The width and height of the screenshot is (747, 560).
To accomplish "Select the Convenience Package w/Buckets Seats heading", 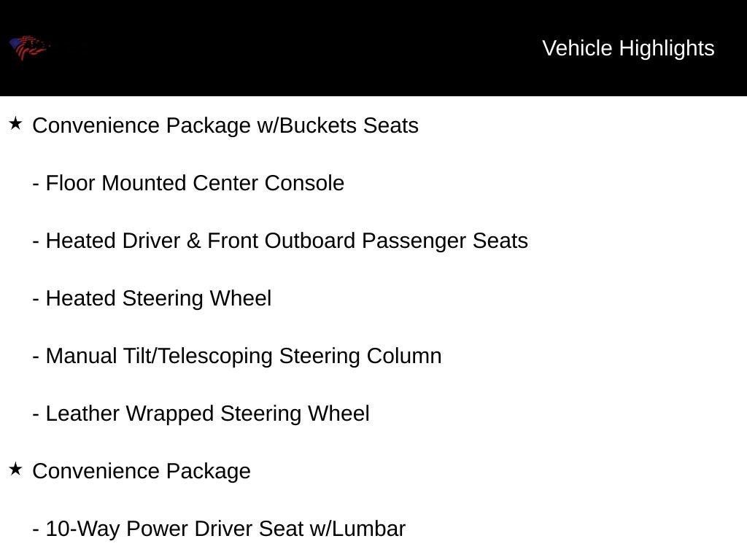I will tap(225, 125).
